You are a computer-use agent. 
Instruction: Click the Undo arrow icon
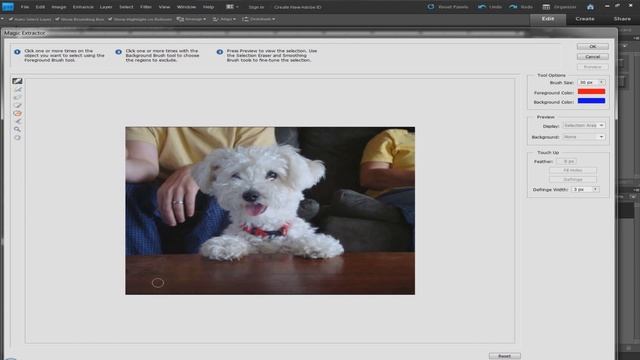pyautogui.click(x=482, y=7)
